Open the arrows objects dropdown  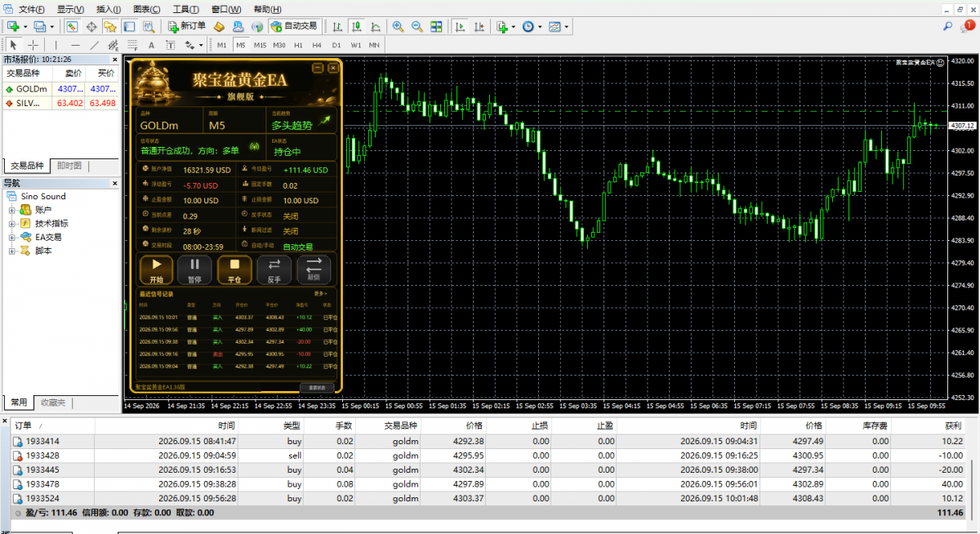pos(202,45)
